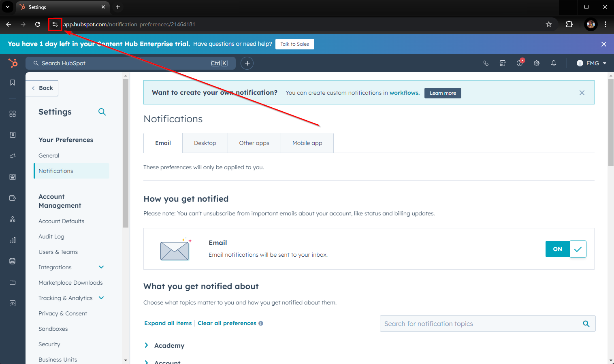
Task: Open the Marketing megaphone icon in left rail
Action: pos(13,156)
